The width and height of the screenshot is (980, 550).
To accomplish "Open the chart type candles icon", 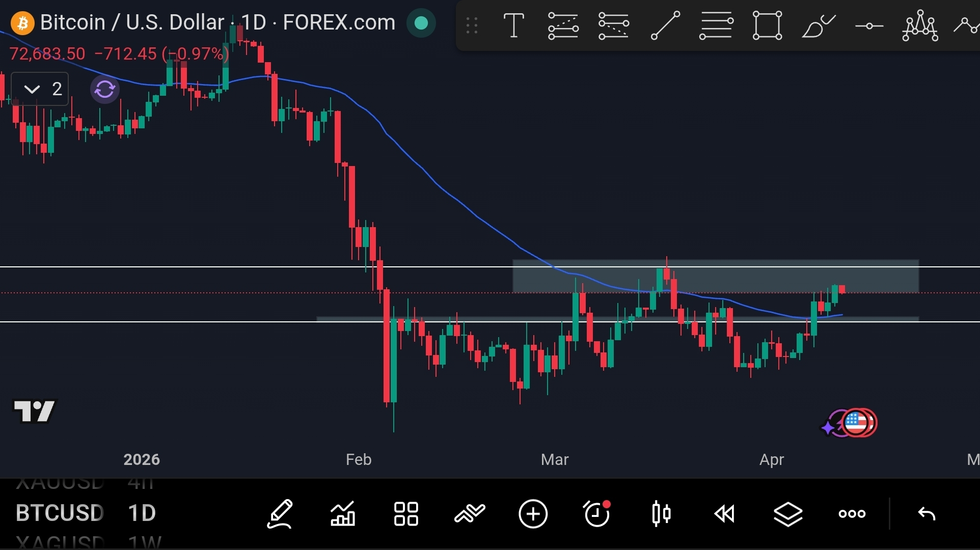I will [x=661, y=514].
